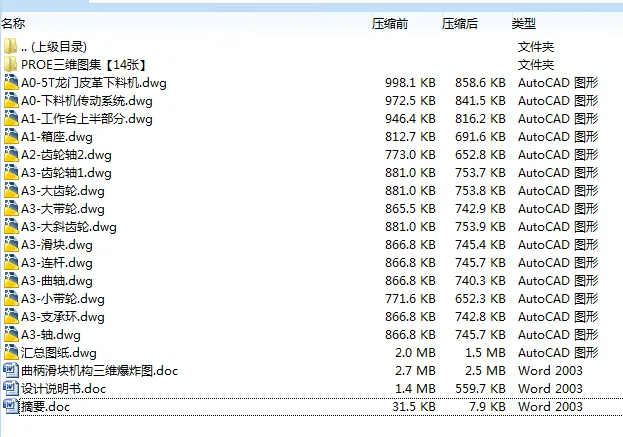Click the 740.3 KB compressed size
Image resolution: width=623 pixels, height=437 pixels.
(480, 281)
